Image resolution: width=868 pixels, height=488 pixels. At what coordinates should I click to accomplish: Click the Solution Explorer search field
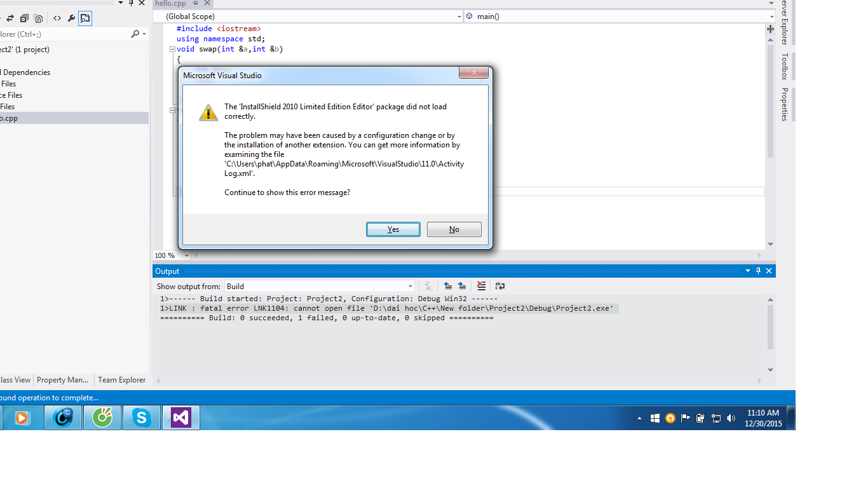point(64,34)
